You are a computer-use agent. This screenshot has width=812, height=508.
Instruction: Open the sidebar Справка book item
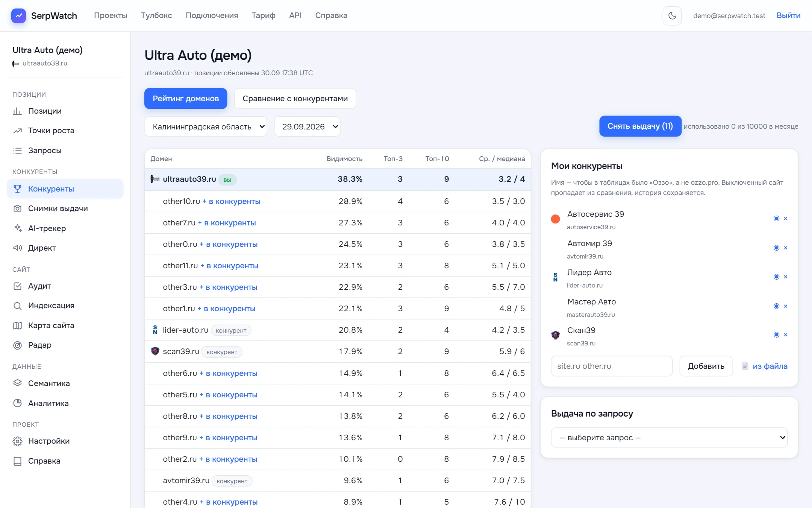point(65,461)
